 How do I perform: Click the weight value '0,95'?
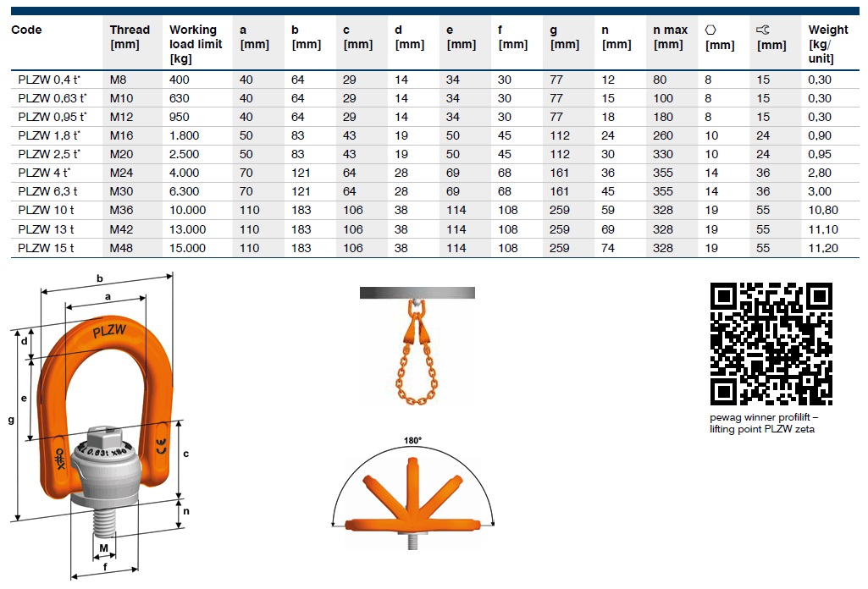tap(820, 154)
